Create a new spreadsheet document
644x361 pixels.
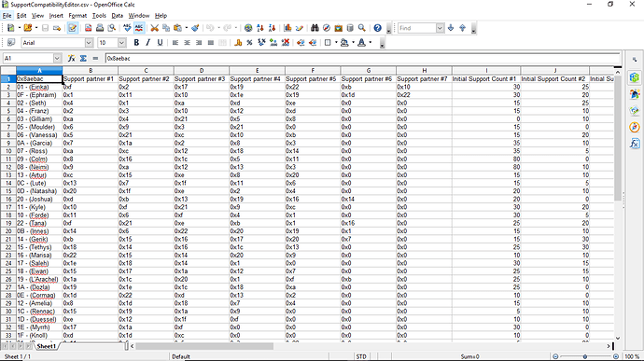(10, 28)
